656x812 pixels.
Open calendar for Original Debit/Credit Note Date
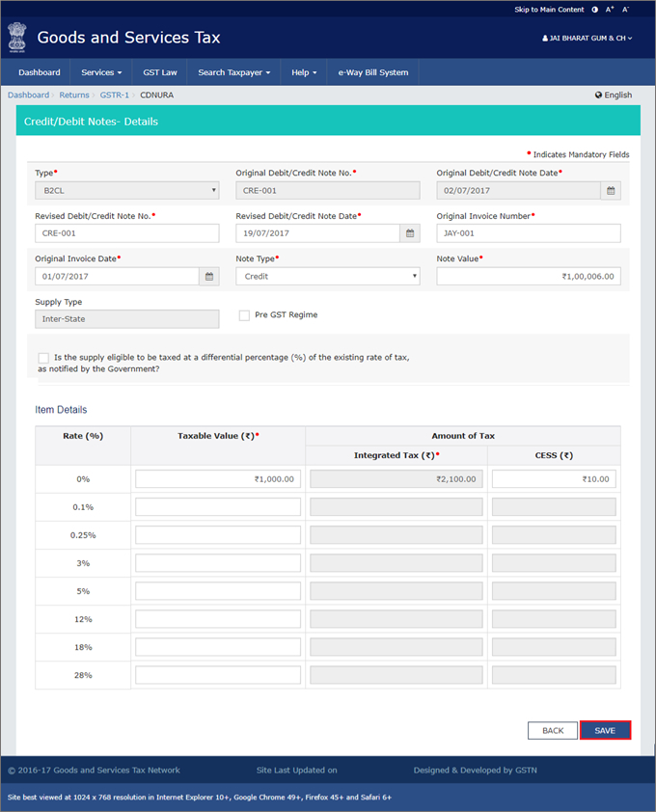611,191
